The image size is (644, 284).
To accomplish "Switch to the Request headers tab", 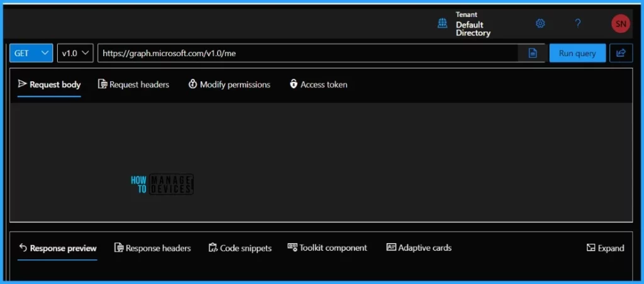I will click(133, 84).
